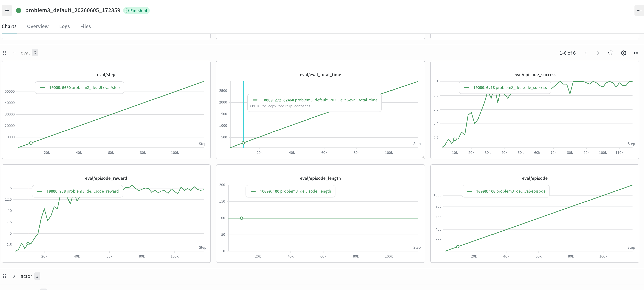Open the Files tab
644x290 pixels.
85,26
